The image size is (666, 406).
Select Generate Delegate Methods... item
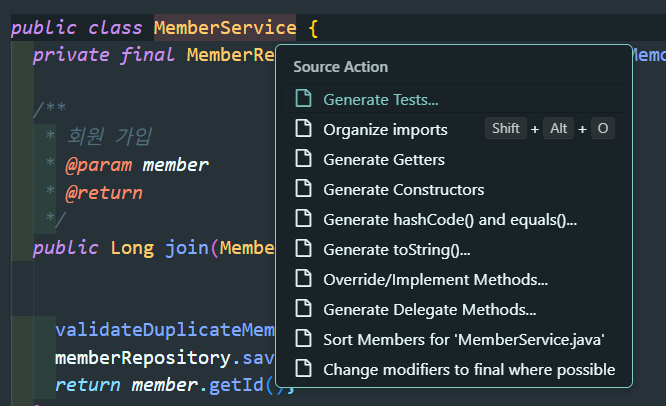(430, 309)
